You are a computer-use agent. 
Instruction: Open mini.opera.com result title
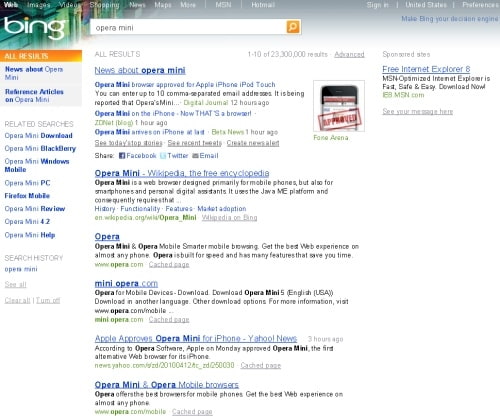[x=126, y=284]
